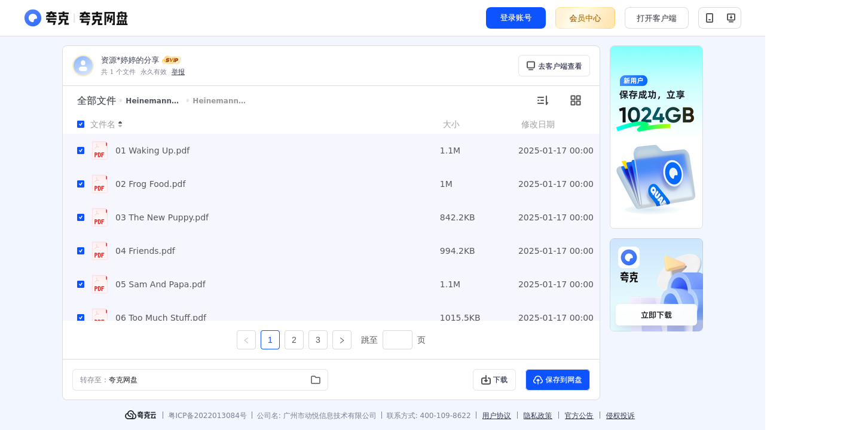Screen dimensions: 868x430
Task: Switch to grid view icon
Action: click(x=576, y=100)
